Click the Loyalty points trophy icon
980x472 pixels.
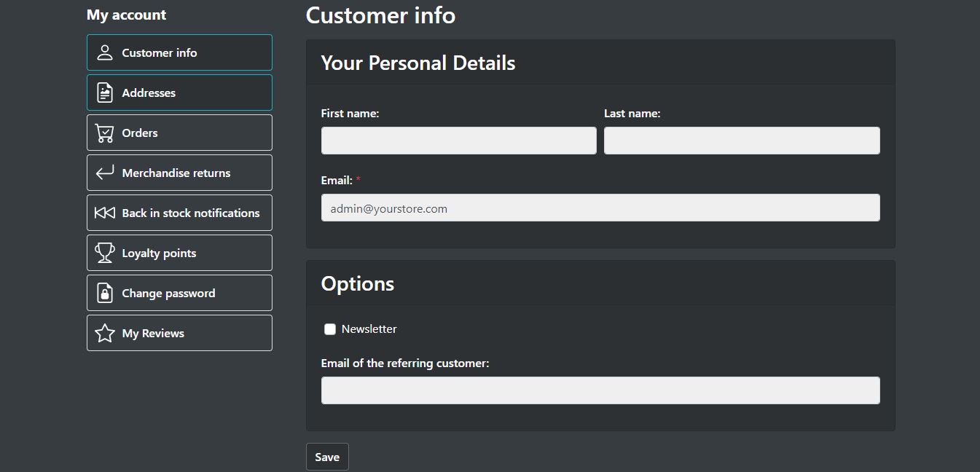tap(105, 253)
